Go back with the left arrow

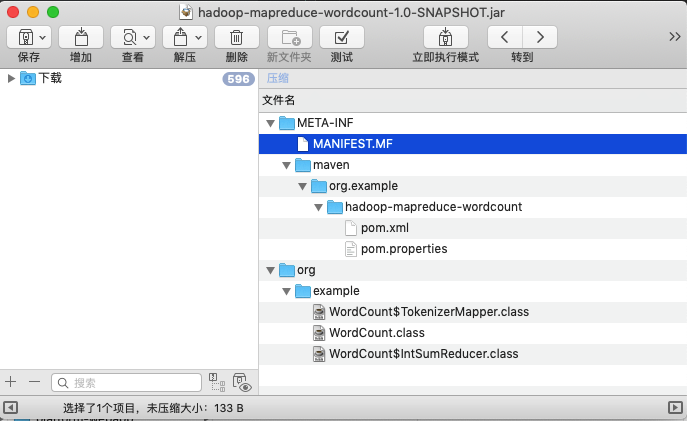pyautogui.click(x=505, y=37)
